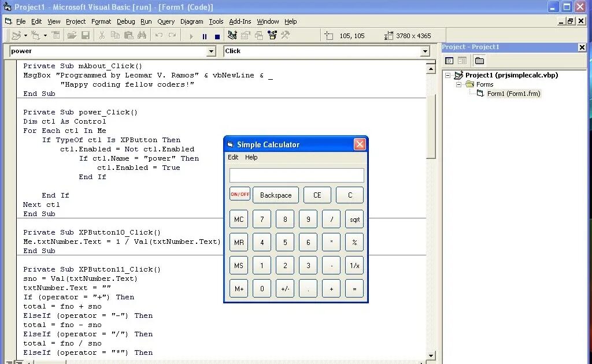
Task: Click the 1/x reciprocal button
Action: 354,266
